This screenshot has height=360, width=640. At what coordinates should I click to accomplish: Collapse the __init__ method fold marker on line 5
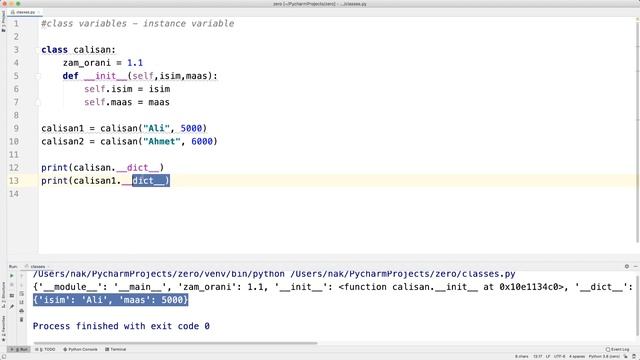[38, 76]
